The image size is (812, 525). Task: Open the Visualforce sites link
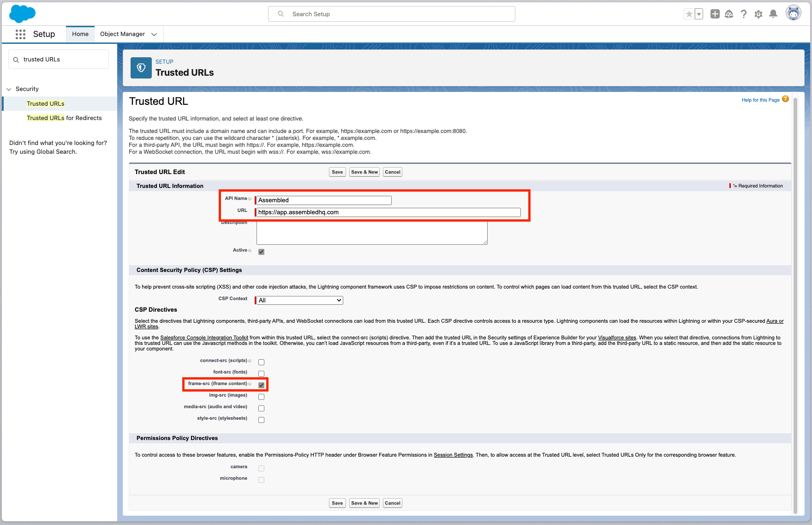click(617, 338)
